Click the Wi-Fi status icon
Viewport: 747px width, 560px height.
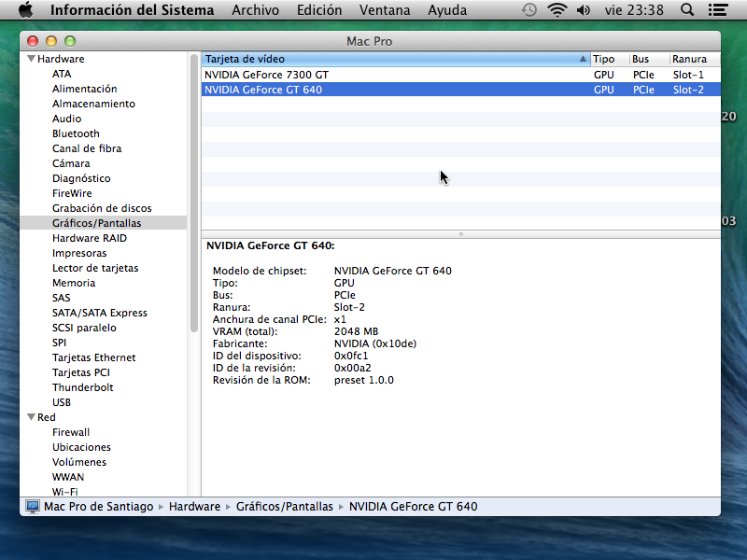557,10
